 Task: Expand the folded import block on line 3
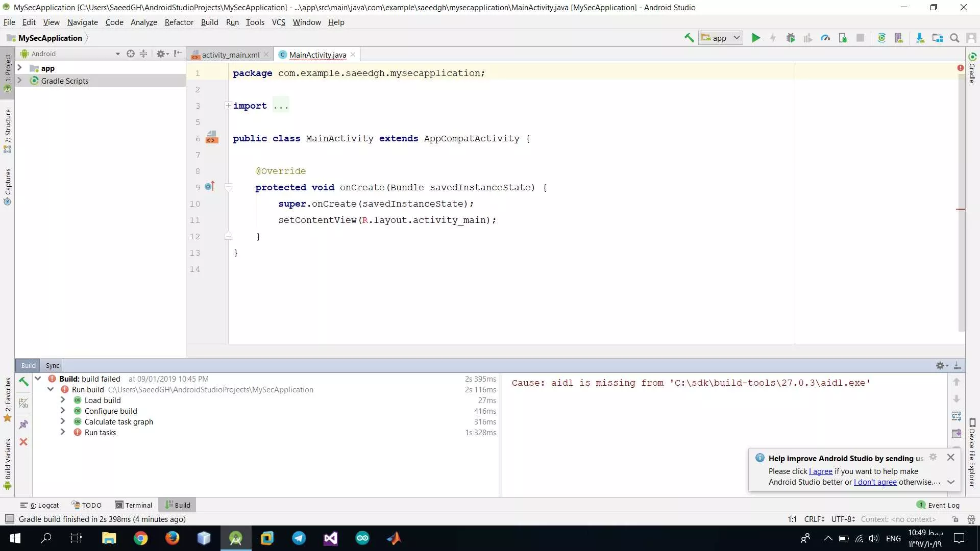(x=228, y=106)
